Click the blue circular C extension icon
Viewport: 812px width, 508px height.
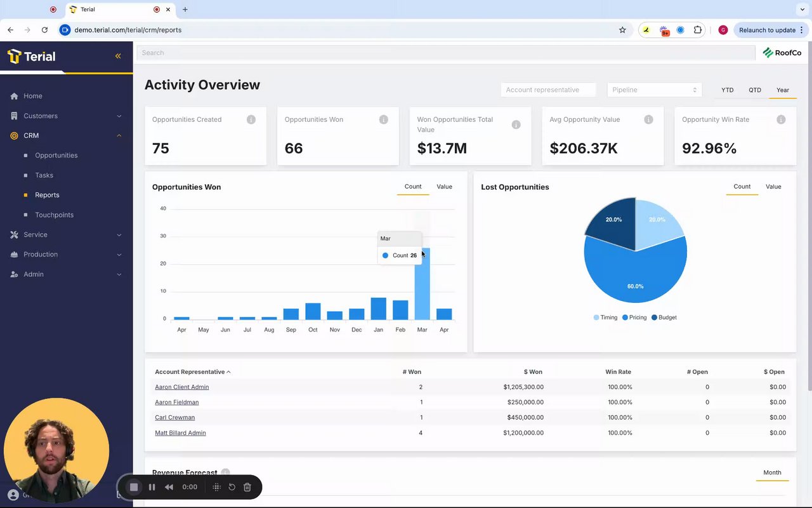680,30
